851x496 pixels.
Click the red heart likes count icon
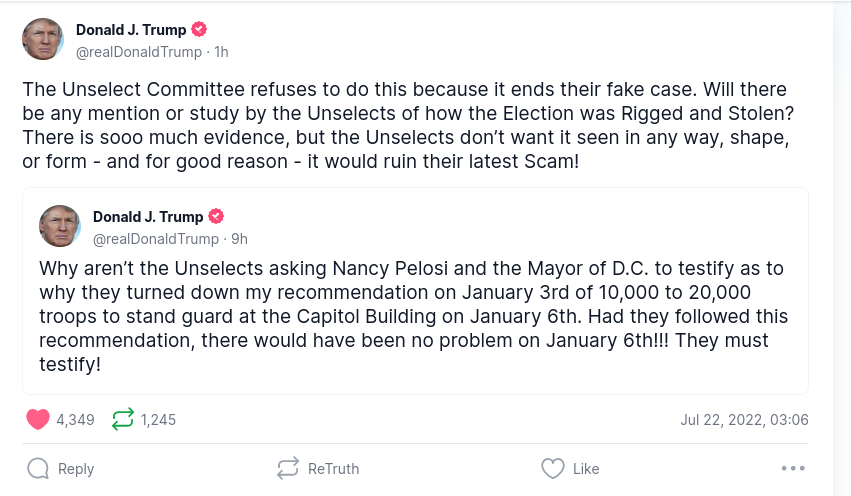(38, 420)
